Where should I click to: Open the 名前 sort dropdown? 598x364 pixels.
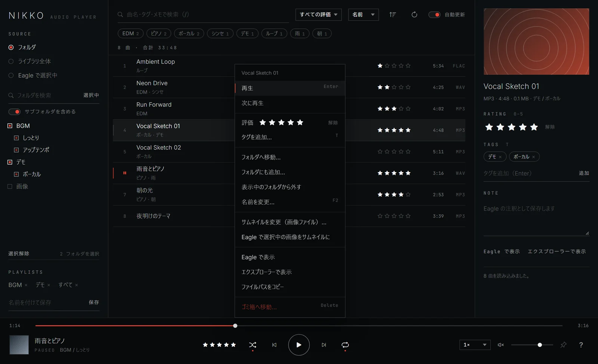pyautogui.click(x=363, y=15)
